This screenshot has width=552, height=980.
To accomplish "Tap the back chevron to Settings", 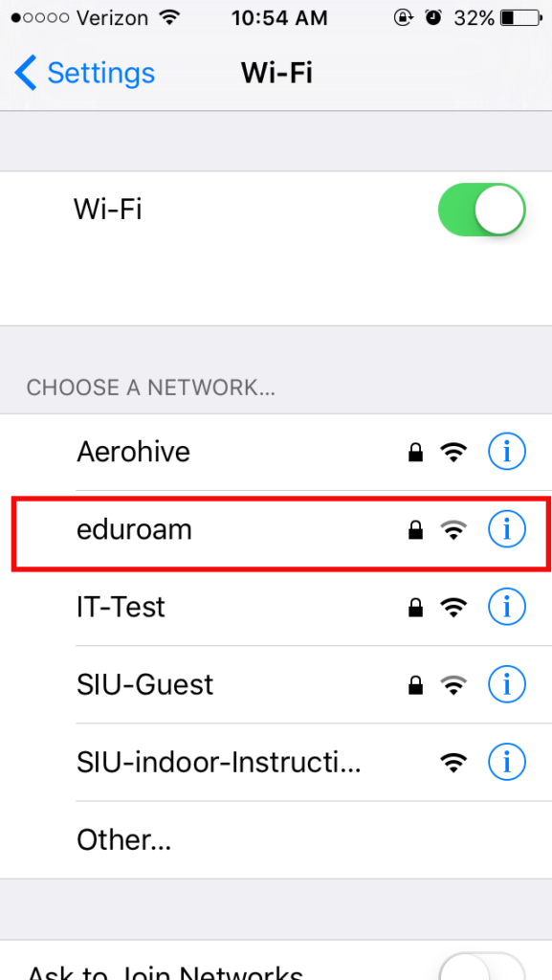I will [x=25, y=73].
